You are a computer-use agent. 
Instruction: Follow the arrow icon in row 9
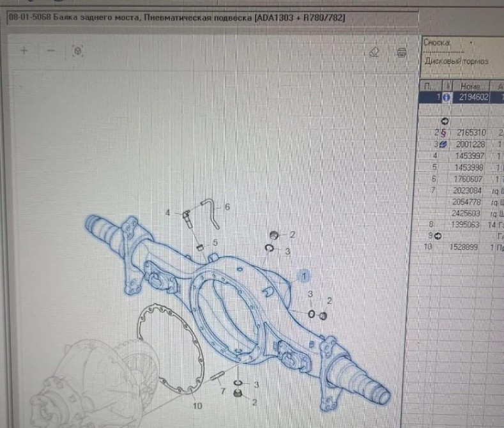pyautogui.click(x=438, y=236)
